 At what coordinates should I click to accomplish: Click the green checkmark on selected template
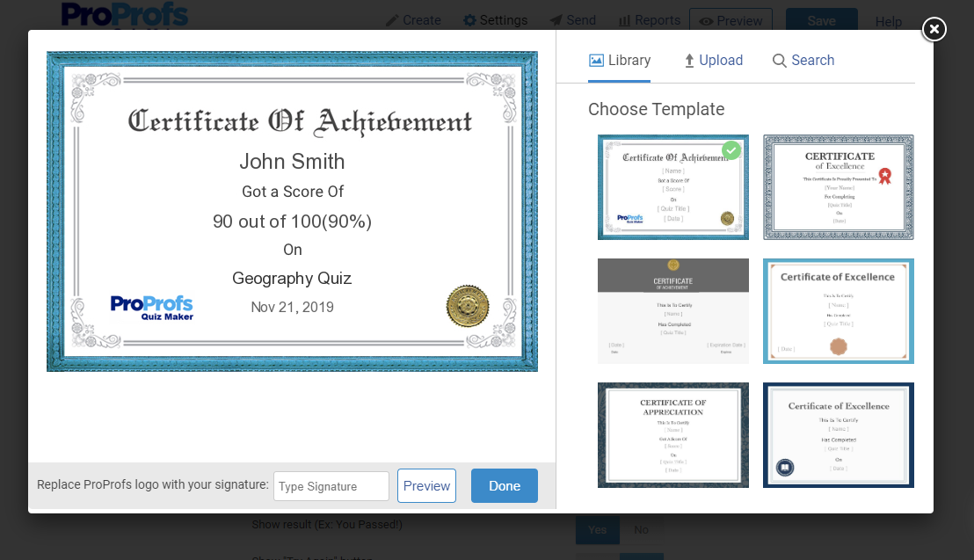(731, 150)
